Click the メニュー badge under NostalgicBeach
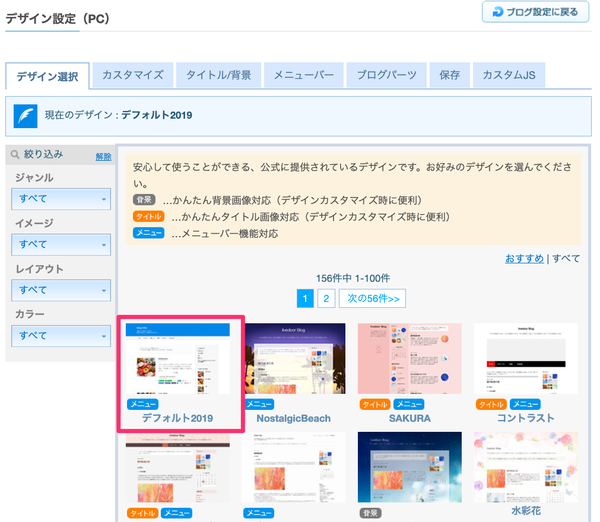600x522 pixels. (x=259, y=404)
